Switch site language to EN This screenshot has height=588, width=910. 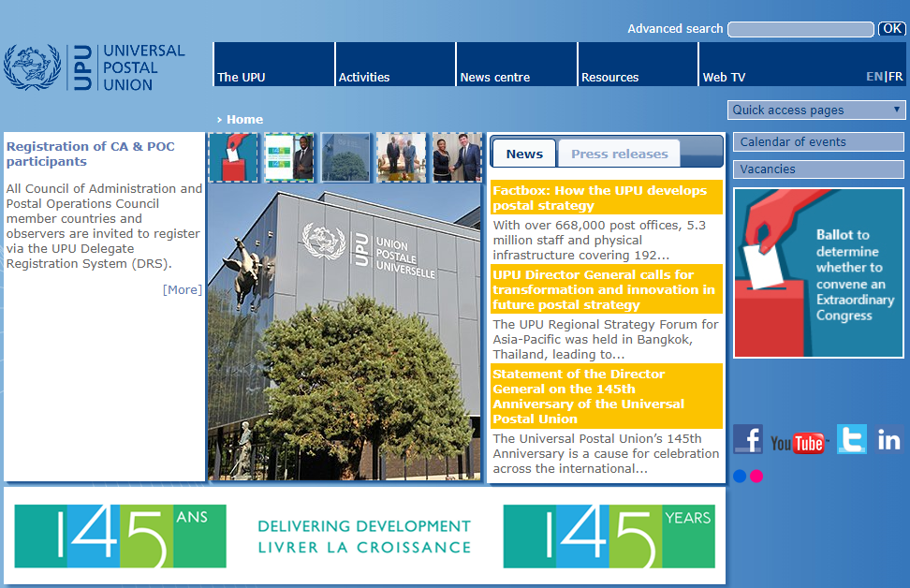coord(874,77)
